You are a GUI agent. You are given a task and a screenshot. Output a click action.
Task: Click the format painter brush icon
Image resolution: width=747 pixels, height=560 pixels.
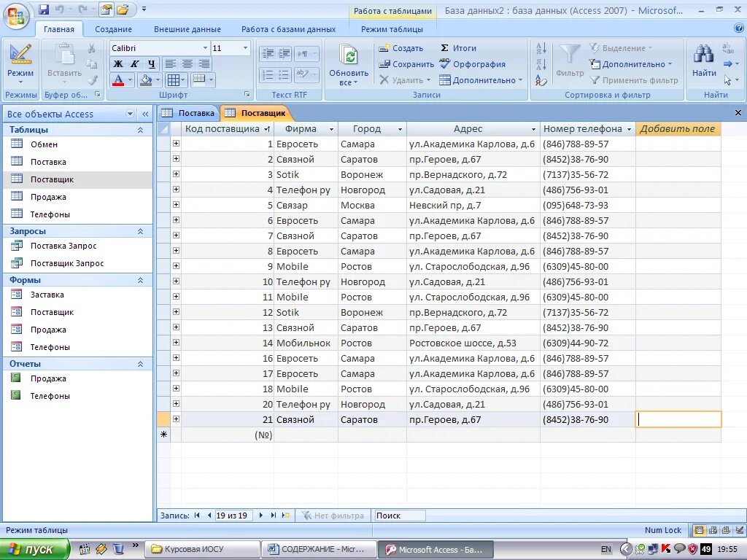[93, 80]
